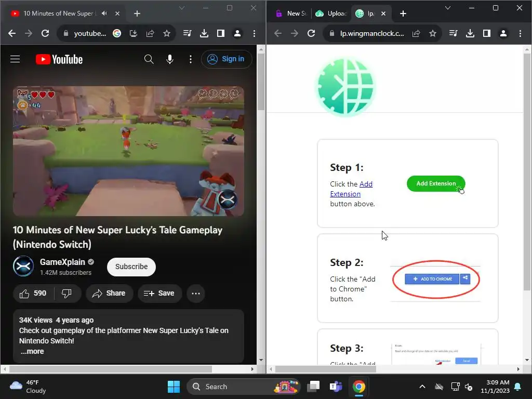The height and width of the screenshot is (399, 532).
Task: Subscribe to GameXplain
Action: point(131,267)
